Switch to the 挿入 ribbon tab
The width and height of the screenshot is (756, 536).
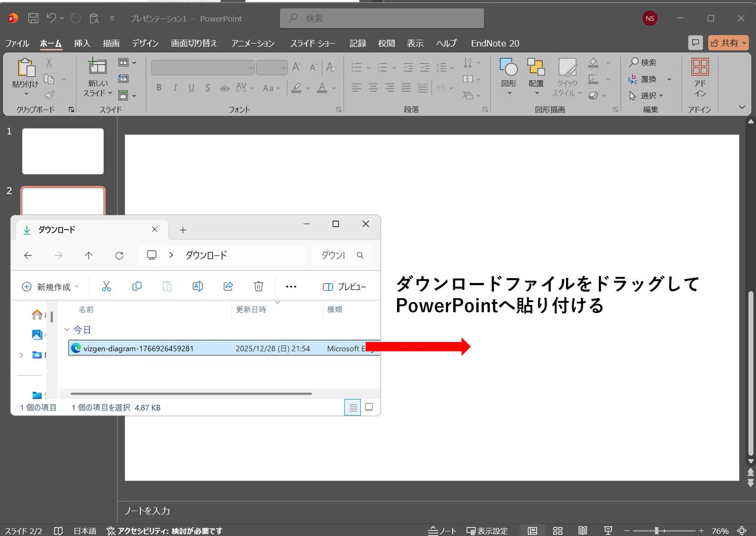pos(82,43)
